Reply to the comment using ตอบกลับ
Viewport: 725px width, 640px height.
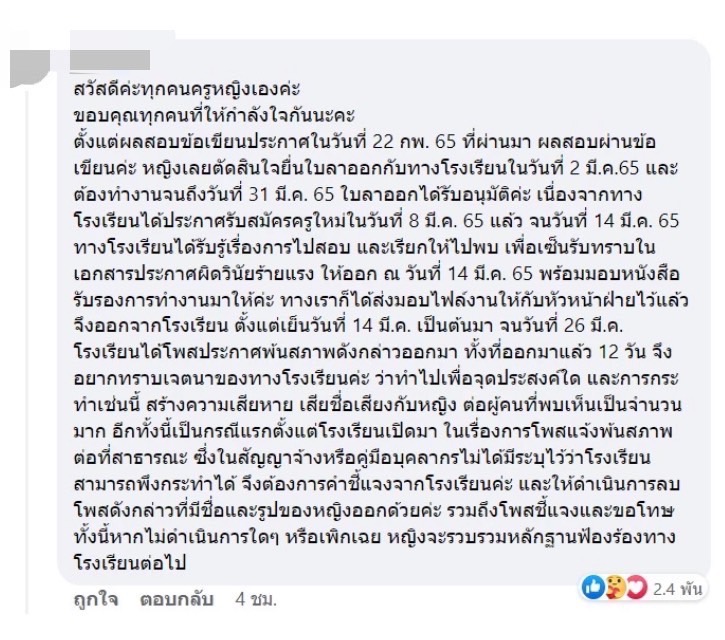[x=176, y=599]
